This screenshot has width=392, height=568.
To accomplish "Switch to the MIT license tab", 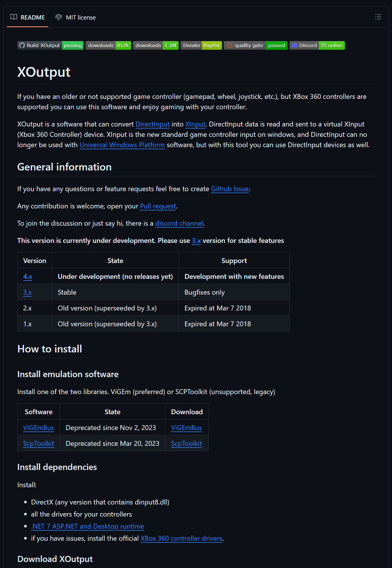I will [76, 17].
